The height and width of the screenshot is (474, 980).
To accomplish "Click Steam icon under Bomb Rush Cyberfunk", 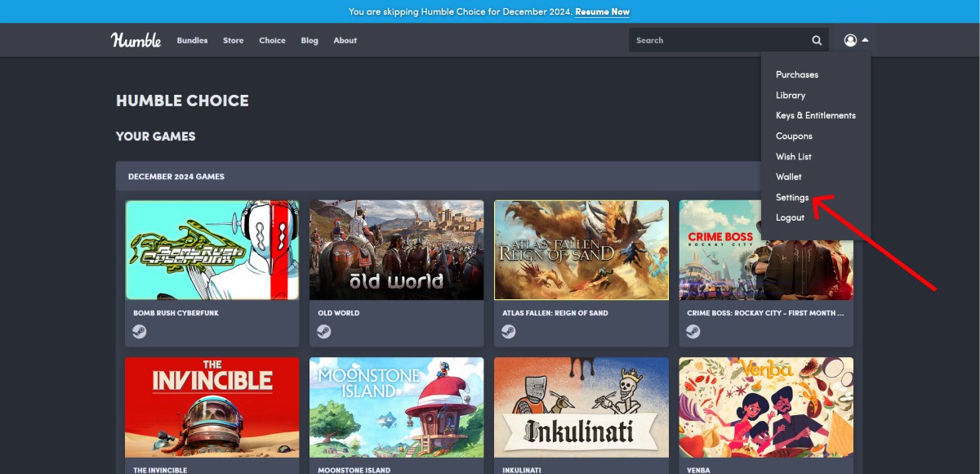I will tap(140, 332).
